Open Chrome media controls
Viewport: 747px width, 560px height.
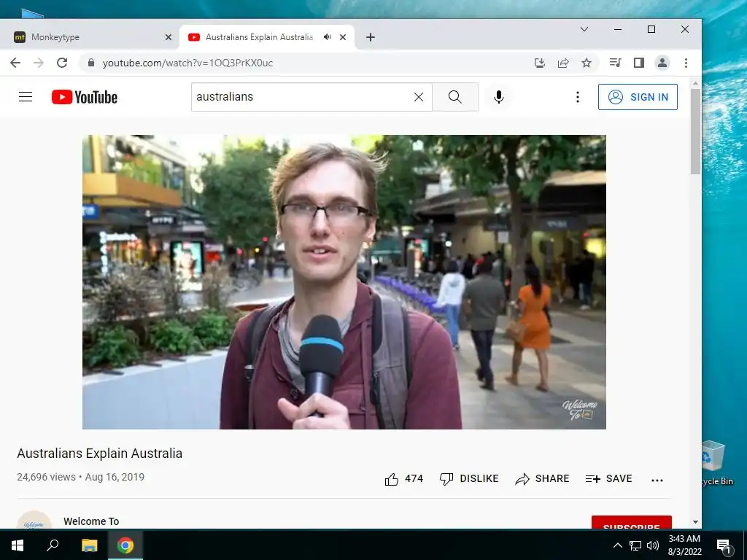615,63
